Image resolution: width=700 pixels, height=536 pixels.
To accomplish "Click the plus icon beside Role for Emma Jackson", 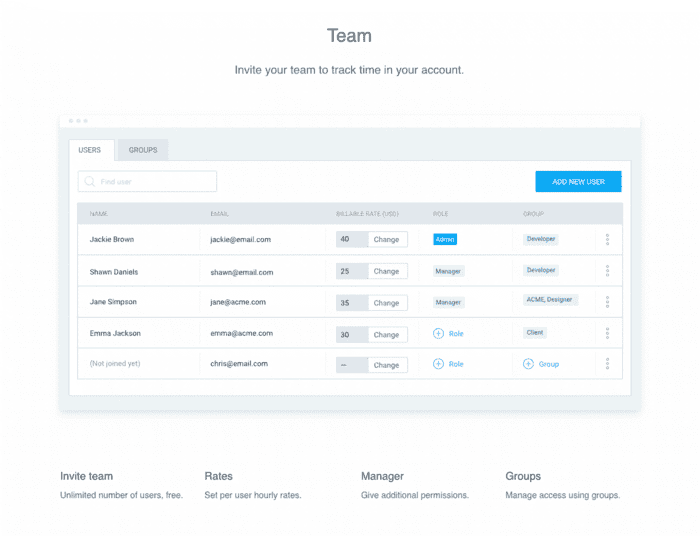I will coord(438,333).
